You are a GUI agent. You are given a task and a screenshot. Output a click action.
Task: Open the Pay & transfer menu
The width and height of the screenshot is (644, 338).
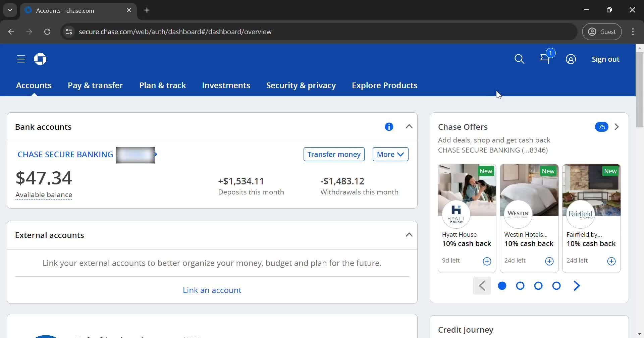(95, 85)
